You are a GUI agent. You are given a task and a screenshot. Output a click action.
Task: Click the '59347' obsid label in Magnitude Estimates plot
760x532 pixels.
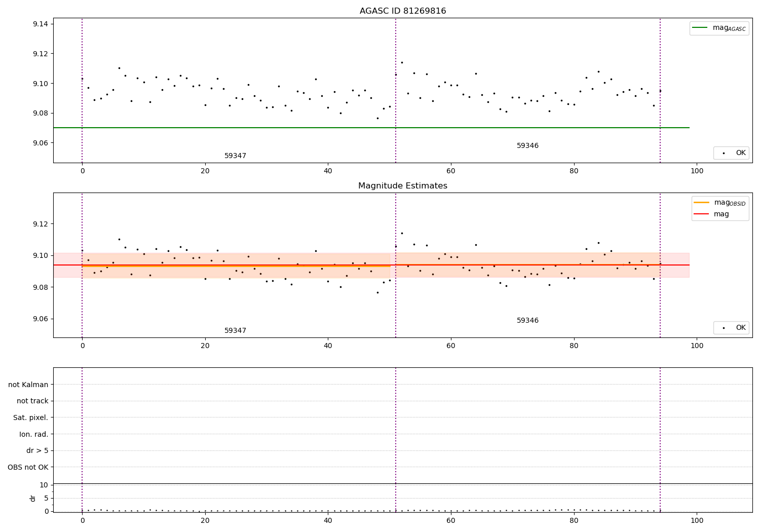(x=236, y=331)
